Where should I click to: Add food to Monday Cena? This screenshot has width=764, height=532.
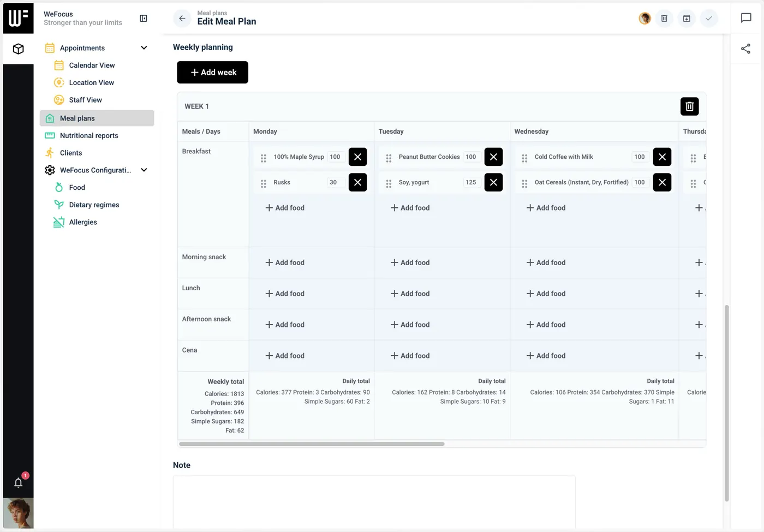(x=285, y=356)
